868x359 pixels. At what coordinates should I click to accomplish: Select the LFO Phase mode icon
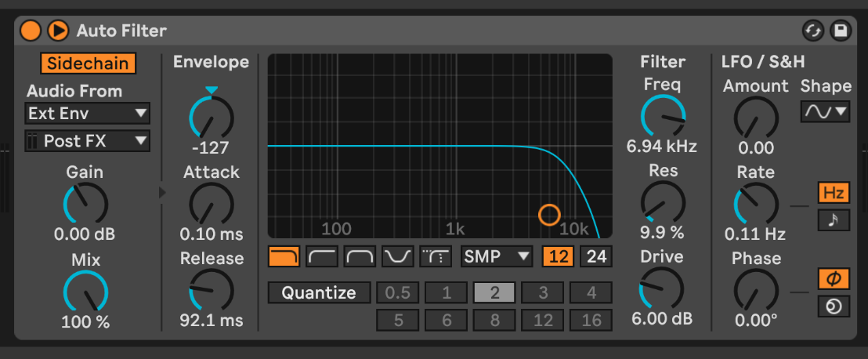tap(834, 279)
